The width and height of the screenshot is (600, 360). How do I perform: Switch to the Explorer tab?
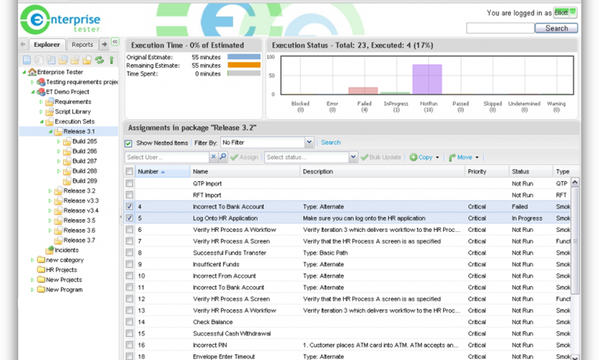click(x=47, y=44)
